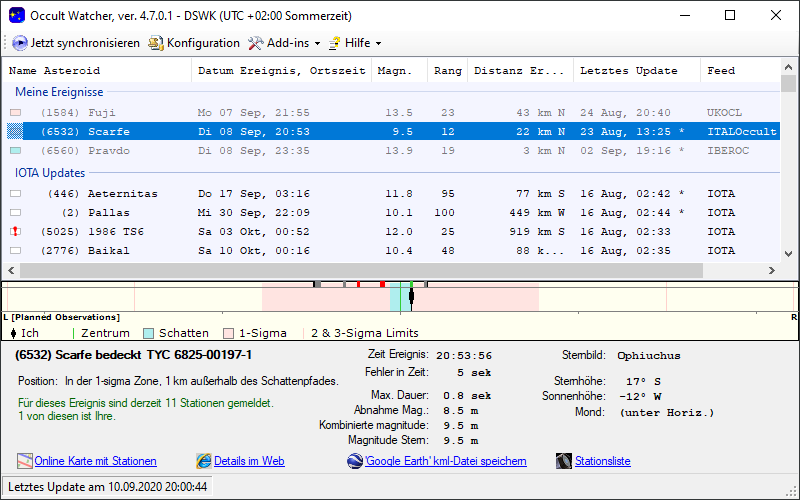
Task: Click the Add-ins tools icon
Action: click(x=255, y=43)
